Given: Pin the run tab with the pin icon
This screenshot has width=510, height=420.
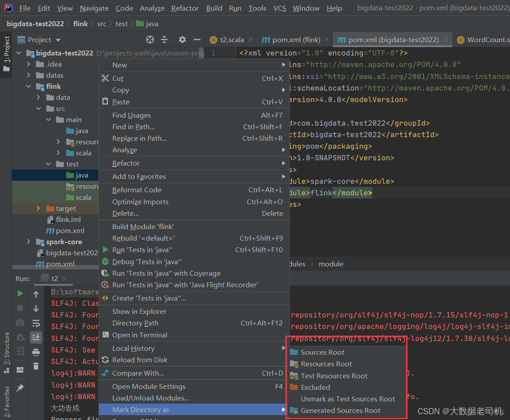Looking at the screenshot, I should tap(20, 388).
